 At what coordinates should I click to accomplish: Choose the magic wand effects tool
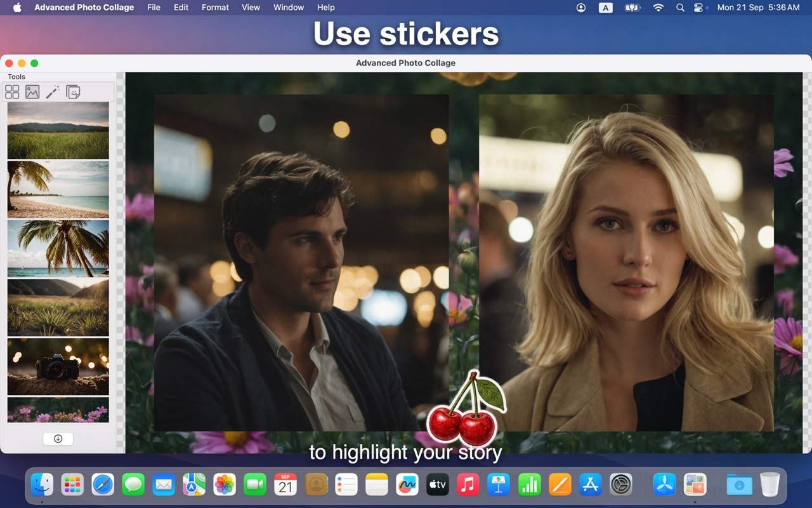coord(53,92)
